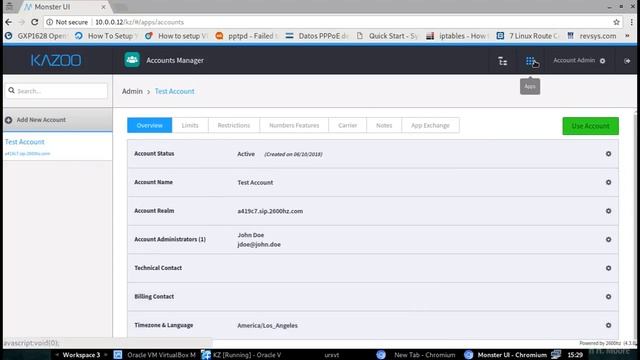Viewport: 640px width, 360px height.
Task: Open the Apps grid icon
Action: (x=529, y=61)
